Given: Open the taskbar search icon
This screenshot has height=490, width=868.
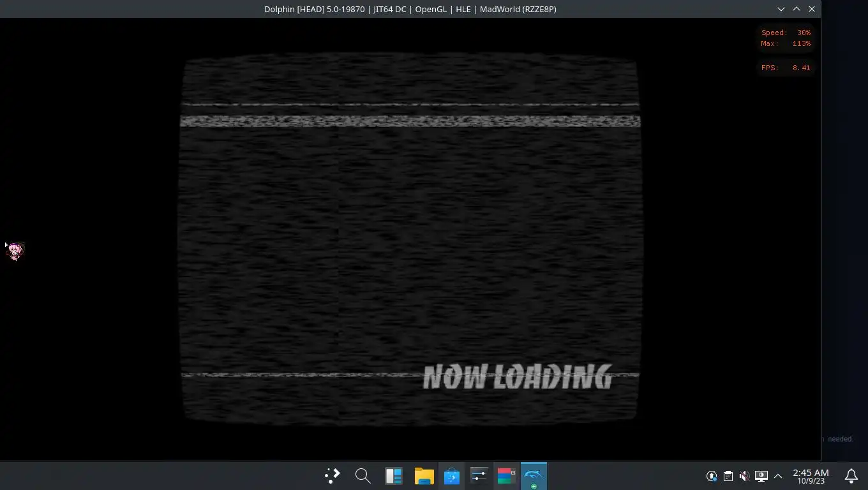Looking at the screenshot, I should [x=363, y=476].
